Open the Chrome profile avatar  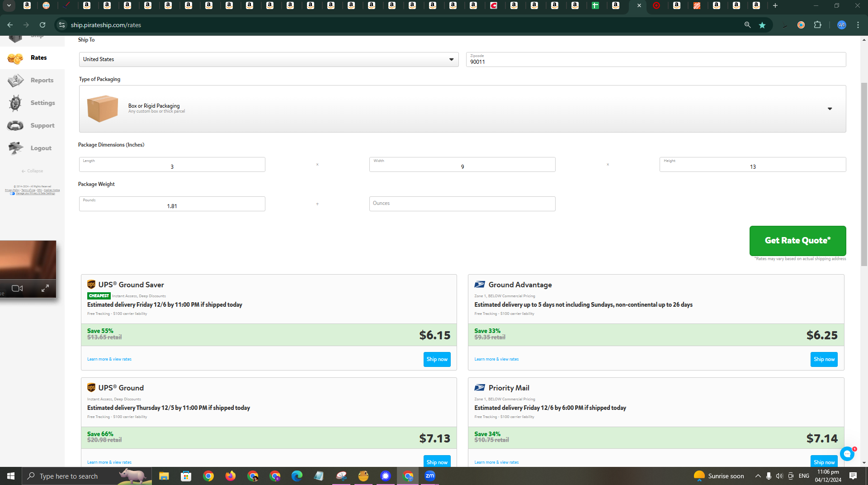tap(842, 25)
